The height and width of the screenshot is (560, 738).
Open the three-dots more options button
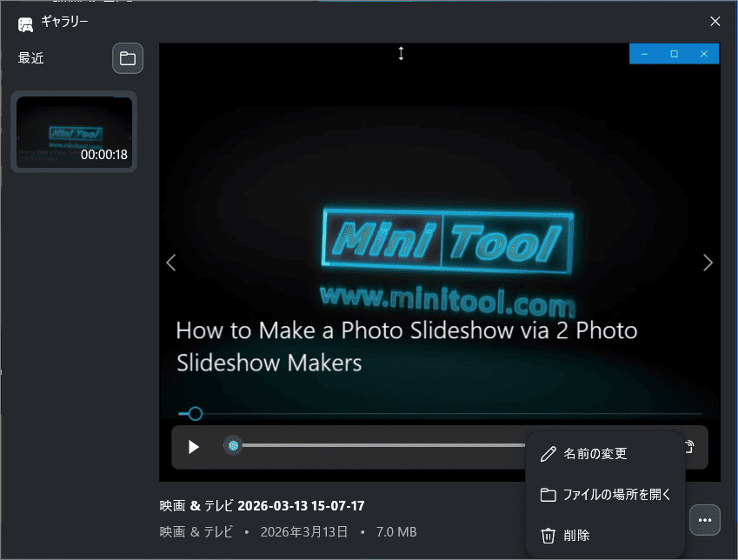pos(705,520)
